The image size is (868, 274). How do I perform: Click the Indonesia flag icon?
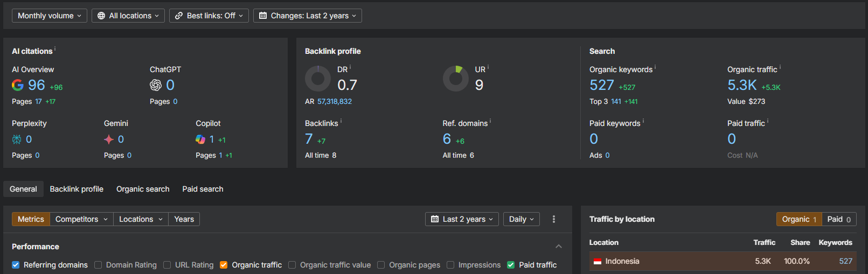click(597, 262)
